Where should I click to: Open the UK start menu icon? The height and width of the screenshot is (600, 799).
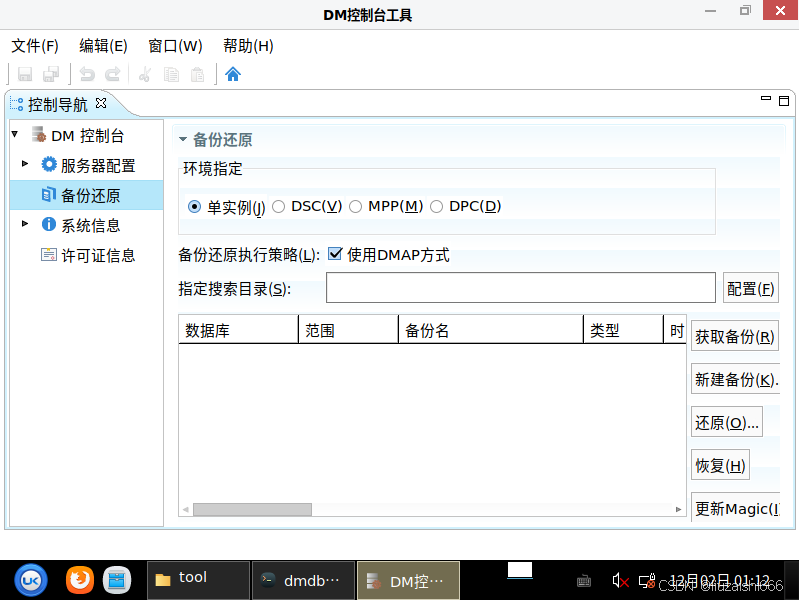pyautogui.click(x=31, y=580)
